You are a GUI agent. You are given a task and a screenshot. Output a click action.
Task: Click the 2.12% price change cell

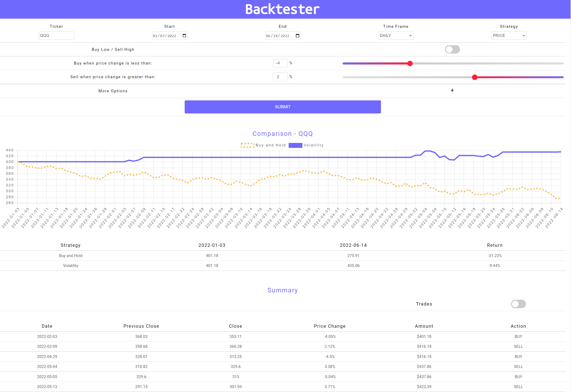[x=330, y=347]
